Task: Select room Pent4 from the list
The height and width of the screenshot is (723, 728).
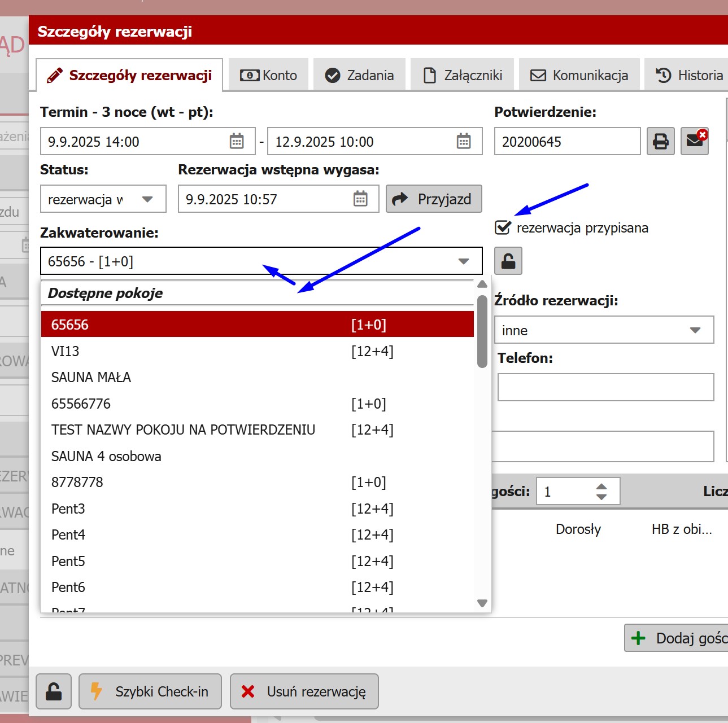Action: click(258, 534)
